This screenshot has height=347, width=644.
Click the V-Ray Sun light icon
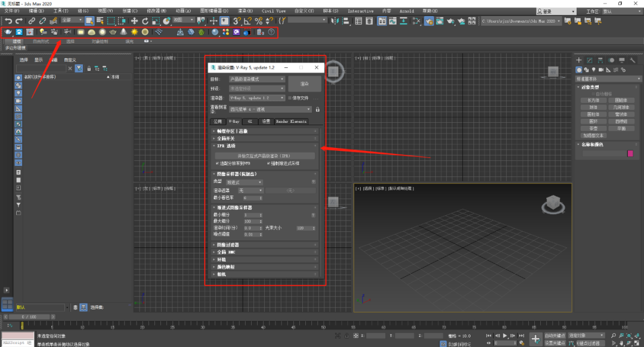click(x=134, y=32)
